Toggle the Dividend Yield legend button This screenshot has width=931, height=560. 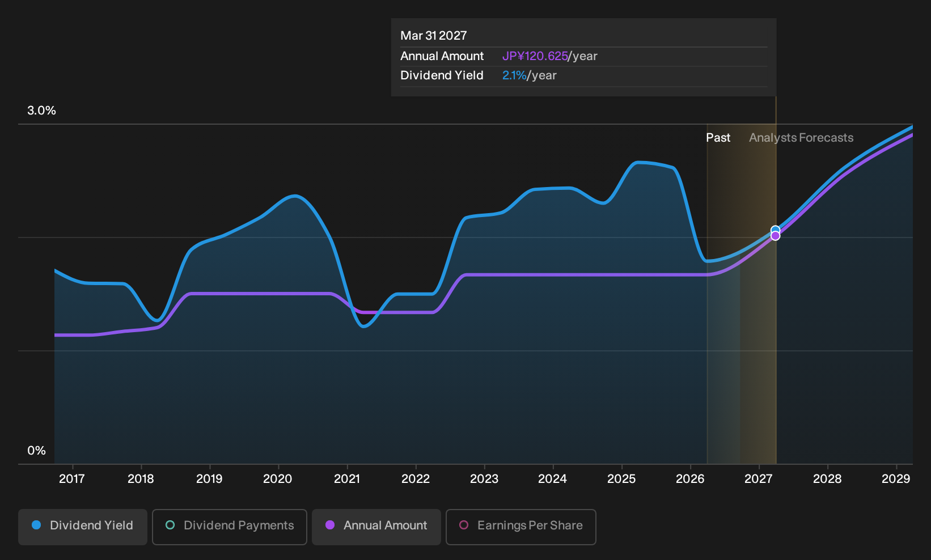(83, 527)
